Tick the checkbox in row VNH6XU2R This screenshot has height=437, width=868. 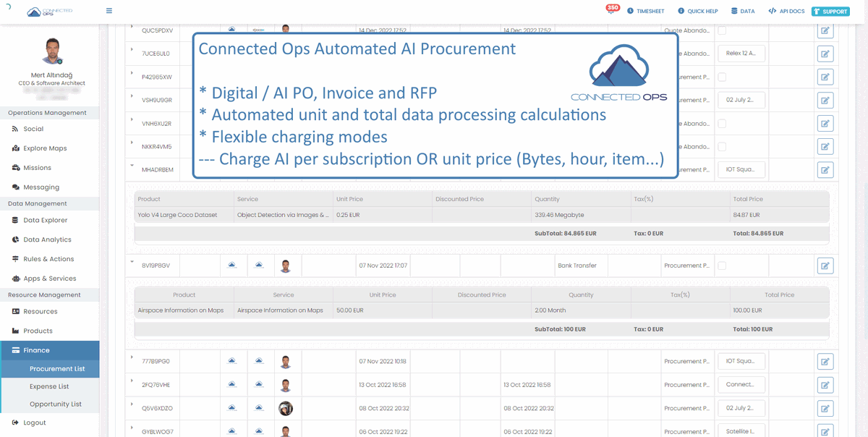(722, 123)
